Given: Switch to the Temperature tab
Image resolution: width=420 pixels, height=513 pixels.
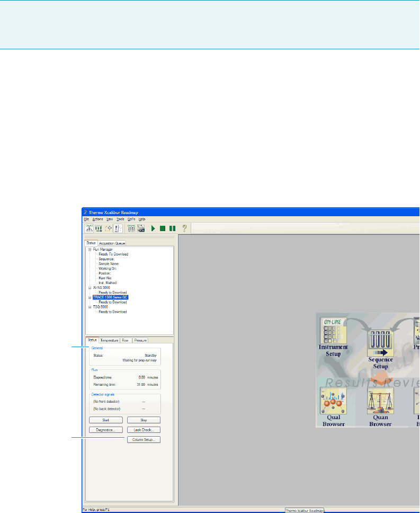Looking at the screenshot, I should click(x=109, y=340).
